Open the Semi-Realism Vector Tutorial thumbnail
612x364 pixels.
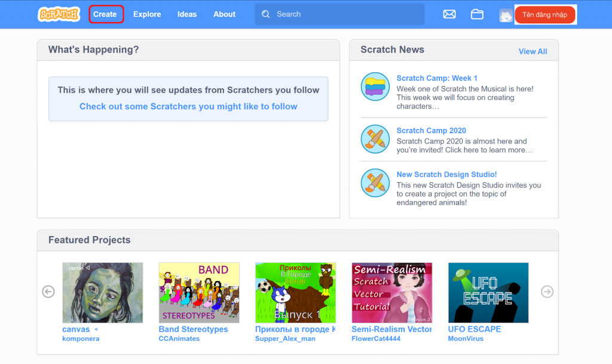click(x=392, y=293)
